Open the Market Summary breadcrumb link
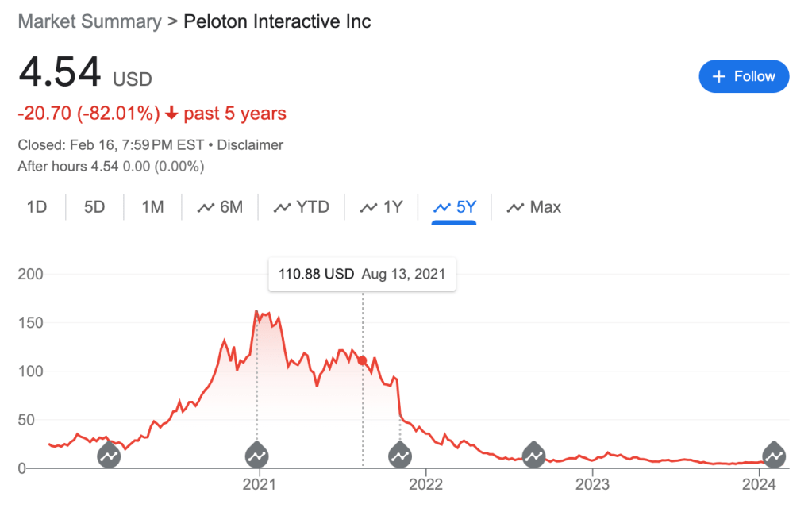 [89, 21]
